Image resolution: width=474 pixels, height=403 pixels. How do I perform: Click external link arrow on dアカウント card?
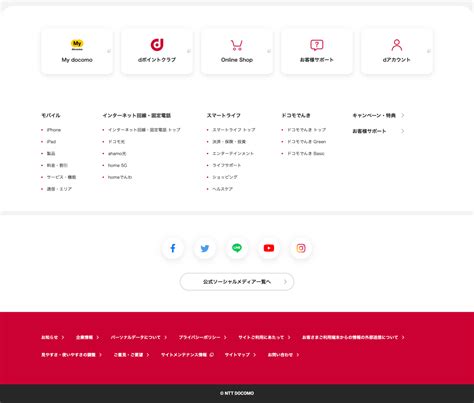429,51
